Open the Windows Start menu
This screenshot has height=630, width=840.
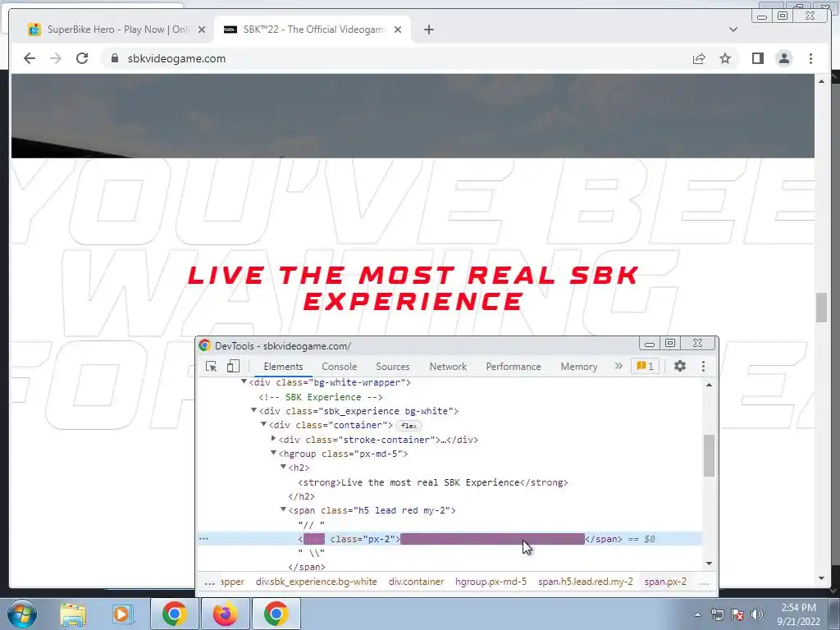22,614
